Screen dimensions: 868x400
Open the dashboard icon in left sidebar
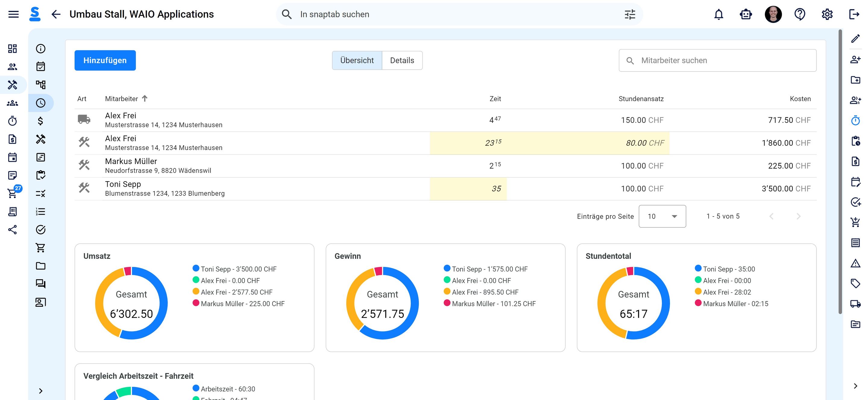click(x=12, y=49)
